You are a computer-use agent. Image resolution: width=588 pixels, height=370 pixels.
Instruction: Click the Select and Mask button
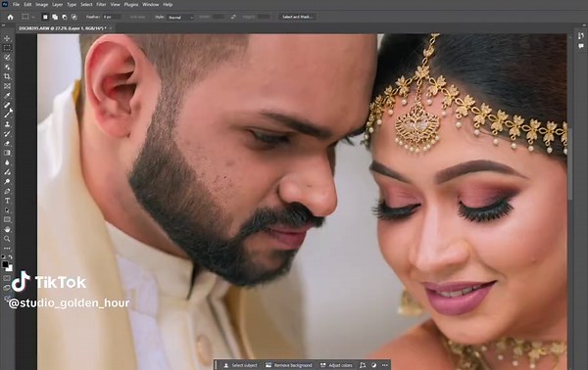tap(297, 17)
